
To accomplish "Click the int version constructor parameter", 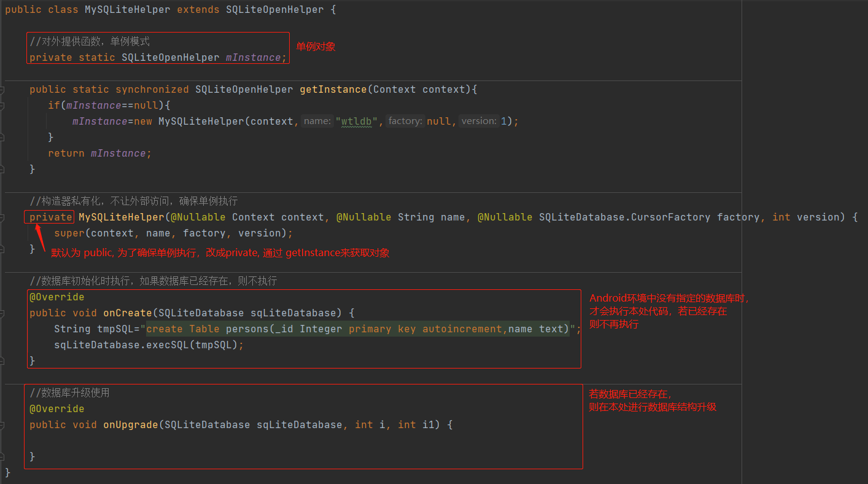I will point(805,217).
